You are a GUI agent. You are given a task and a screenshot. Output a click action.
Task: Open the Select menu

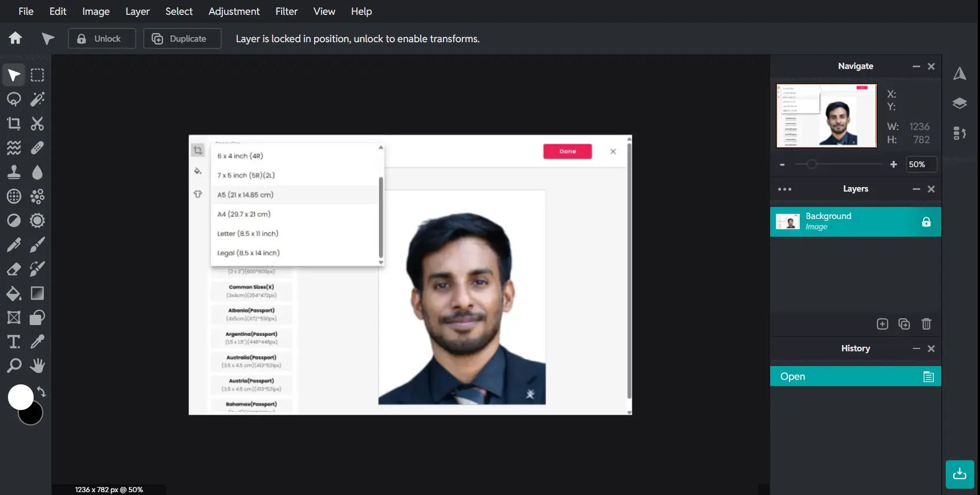tap(179, 11)
